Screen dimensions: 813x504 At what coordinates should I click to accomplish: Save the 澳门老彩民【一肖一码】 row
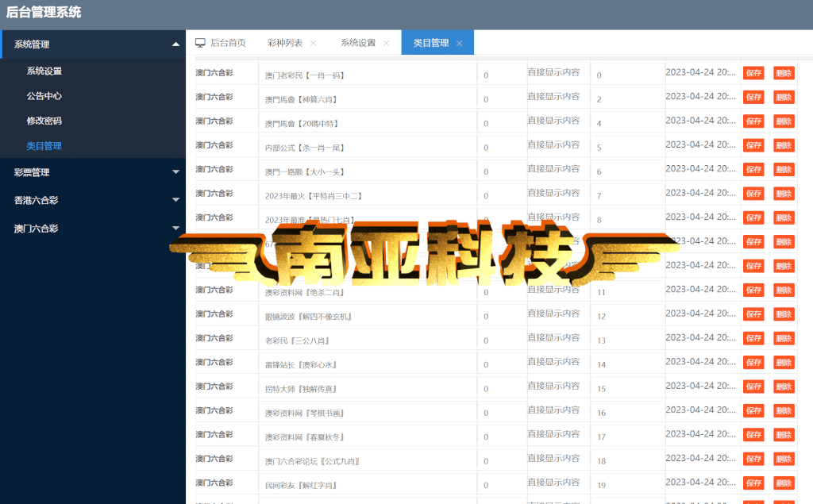(753, 73)
